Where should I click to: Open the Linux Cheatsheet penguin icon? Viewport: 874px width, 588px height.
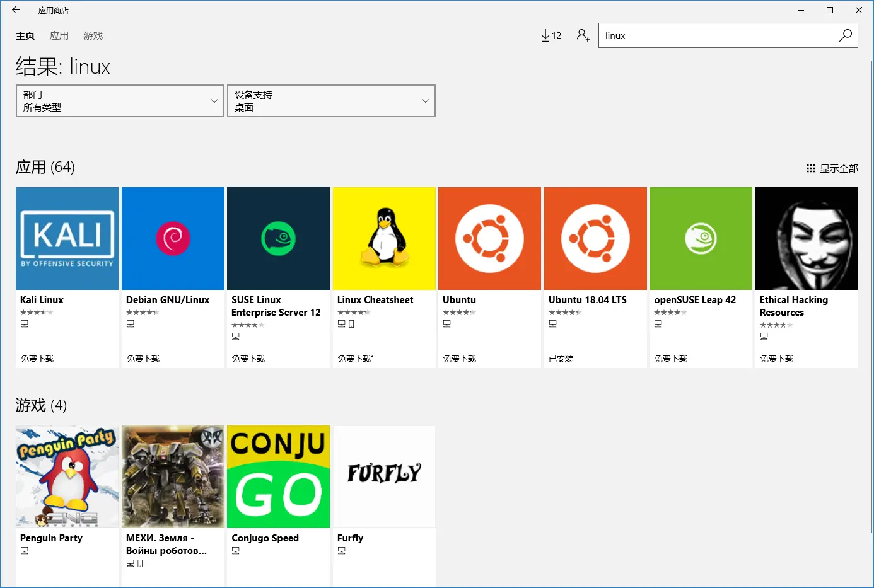tap(384, 238)
